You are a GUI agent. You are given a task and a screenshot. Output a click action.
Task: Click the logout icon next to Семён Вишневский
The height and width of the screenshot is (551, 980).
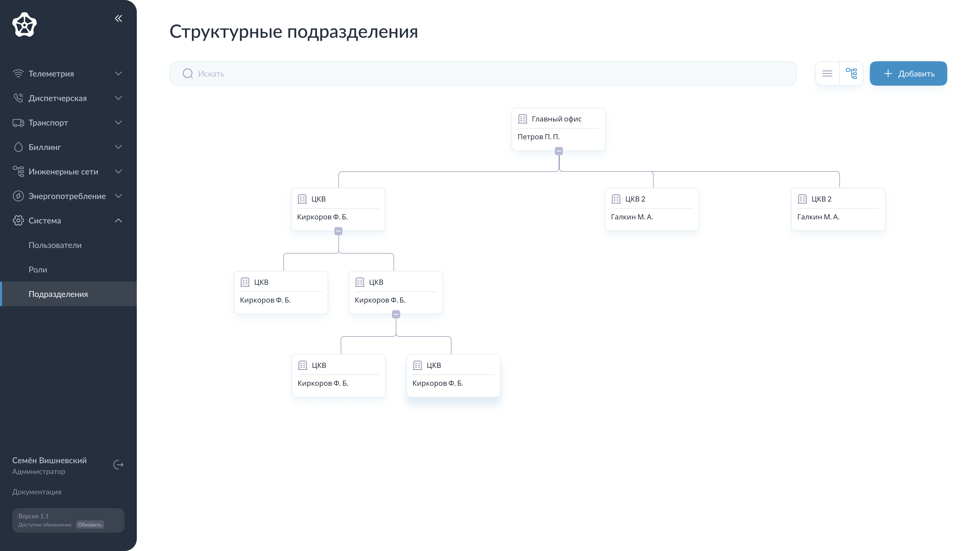pos(118,465)
